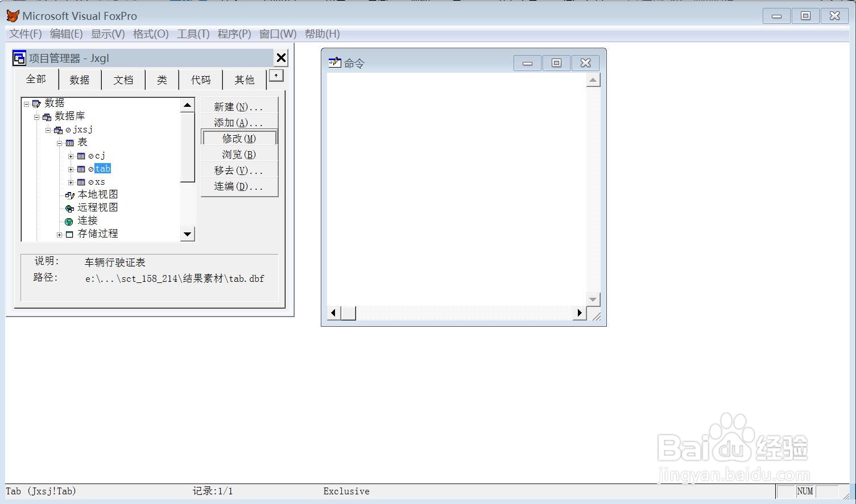Screen dimensions: 856x504
Task: Click Command window scroll up arrow
Action: tap(593, 80)
